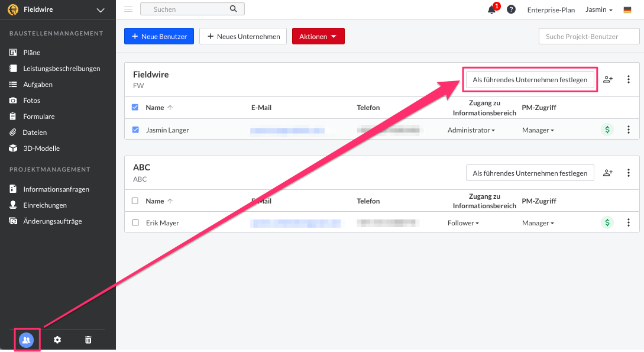Check Erik Mayer's checkbox
Viewport: 644px width, 352px height.
click(135, 222)
